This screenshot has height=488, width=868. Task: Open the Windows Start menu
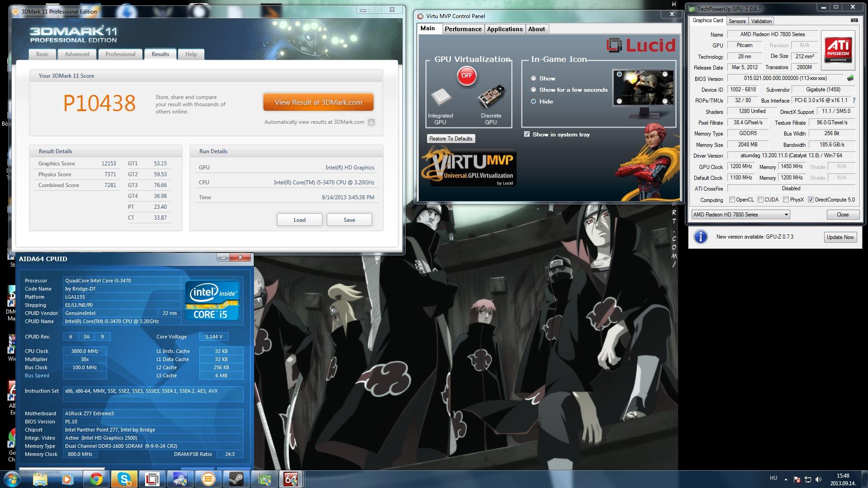[11, 479]
